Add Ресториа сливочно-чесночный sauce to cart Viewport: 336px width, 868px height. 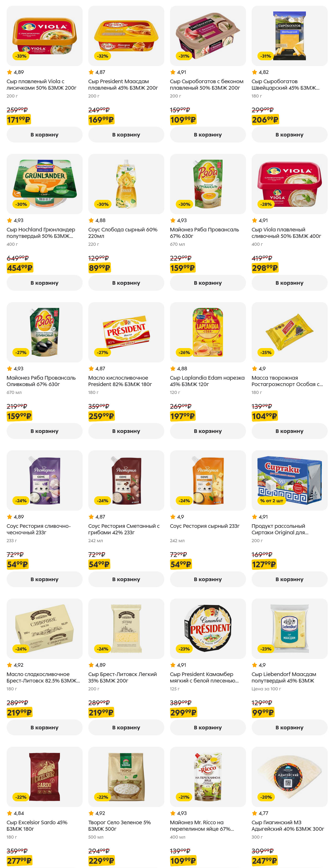[x=44, y=579]
